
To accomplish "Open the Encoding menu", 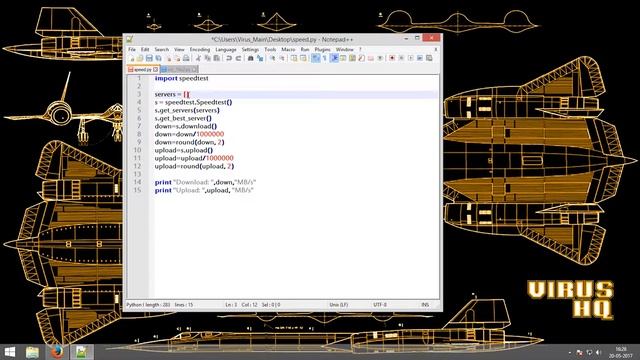I will 200,49.
